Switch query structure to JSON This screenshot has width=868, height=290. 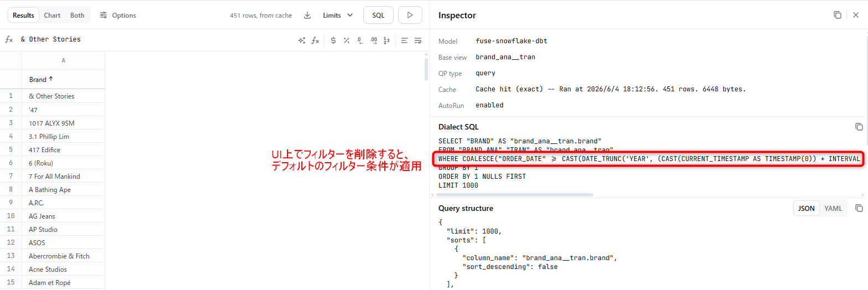[806, 208]
